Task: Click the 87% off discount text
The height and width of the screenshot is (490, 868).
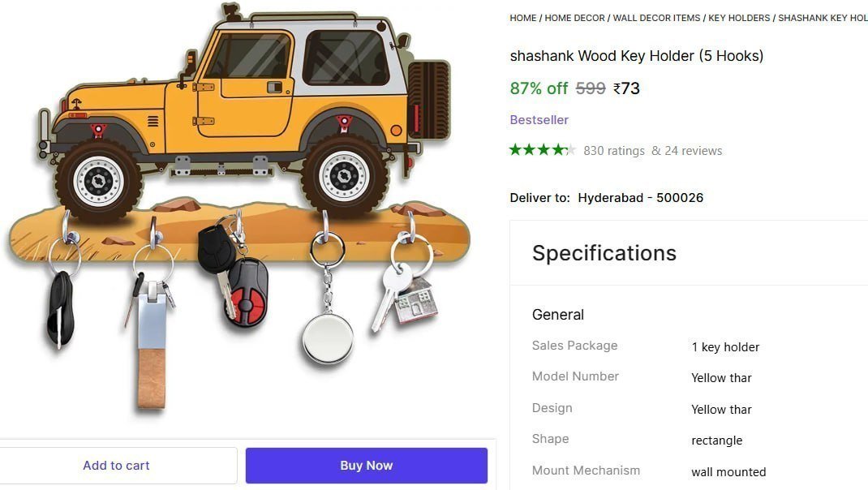Action: 539,88
